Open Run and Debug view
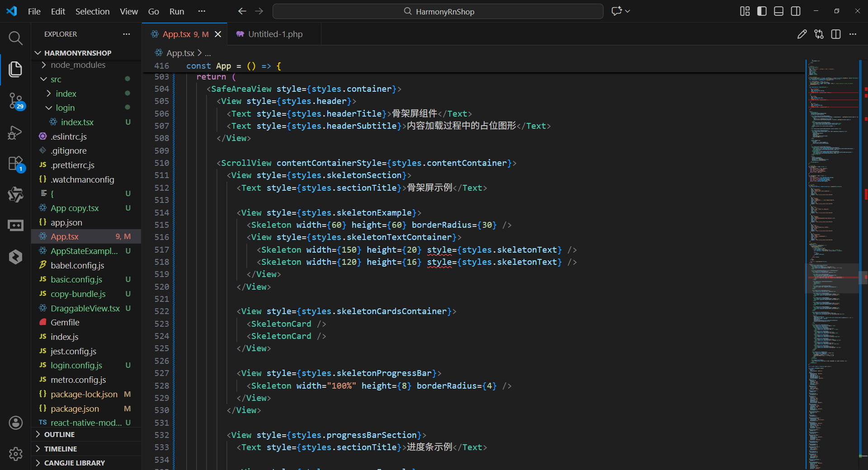Image resolution: width=868 pixels, height=470 pixels. click(15, 132)
